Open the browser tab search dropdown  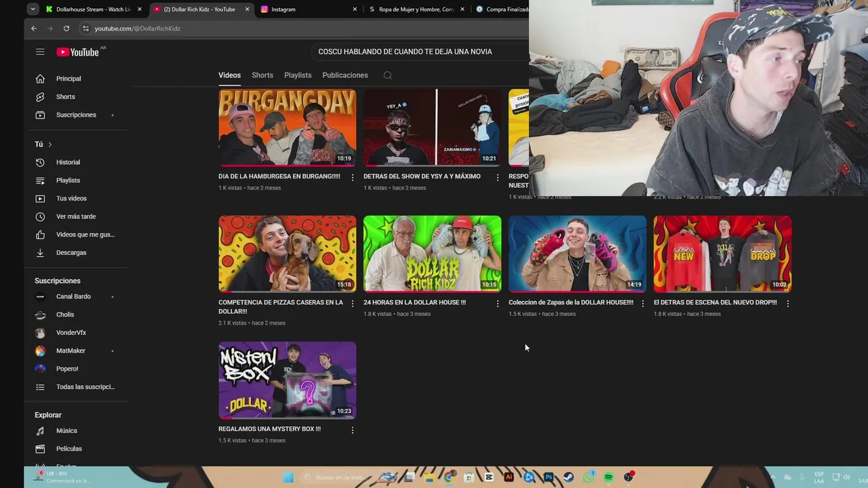[x=33, y=9]
